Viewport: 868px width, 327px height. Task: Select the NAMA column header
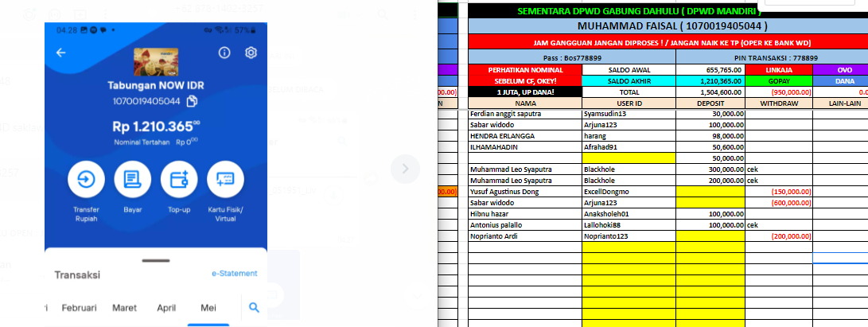coord(525,103)
